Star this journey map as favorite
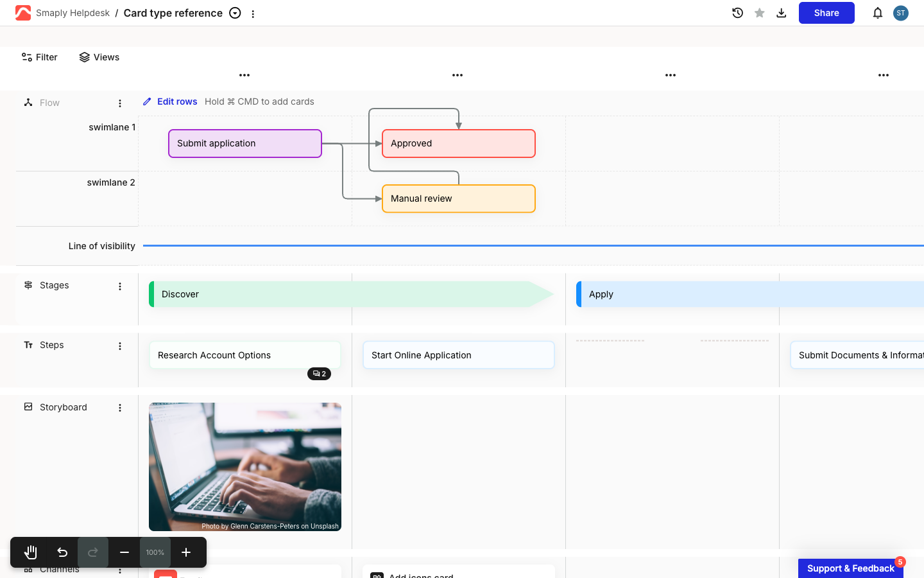This screenshot has height=578, width=924. [760, 13]
